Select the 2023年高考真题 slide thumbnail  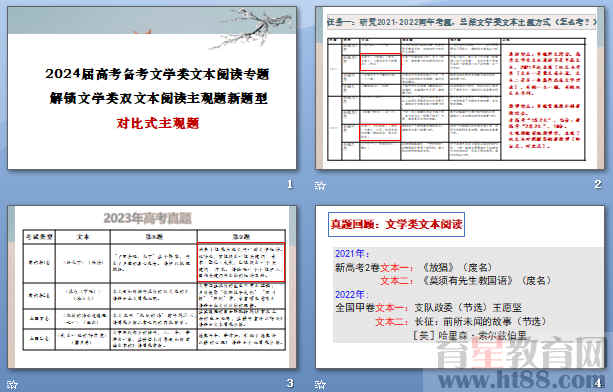coord(152,287)
